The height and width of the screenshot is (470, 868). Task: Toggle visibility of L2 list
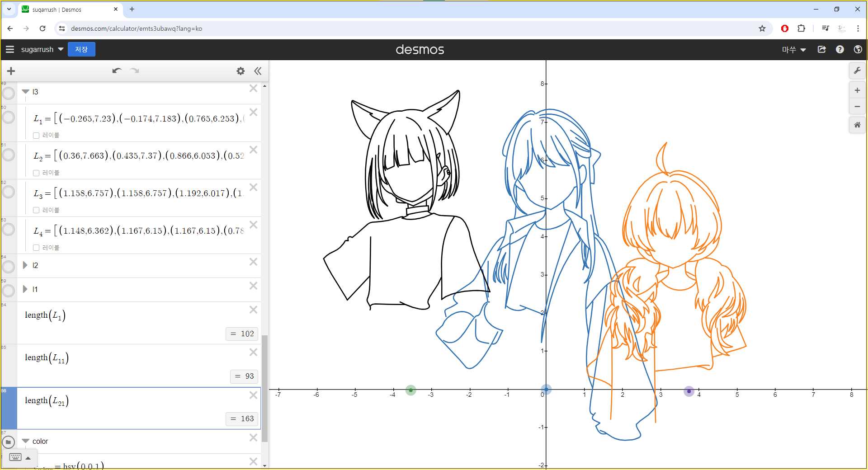pos(9,155)
